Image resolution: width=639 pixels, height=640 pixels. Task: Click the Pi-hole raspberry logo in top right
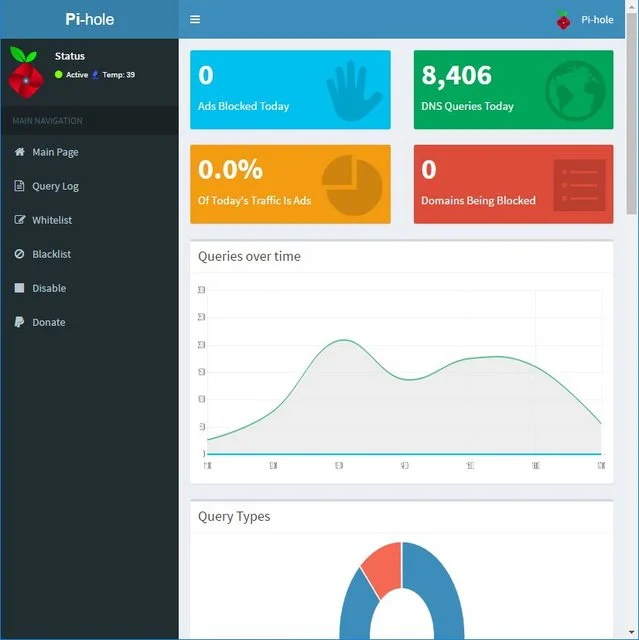point(563,20)
